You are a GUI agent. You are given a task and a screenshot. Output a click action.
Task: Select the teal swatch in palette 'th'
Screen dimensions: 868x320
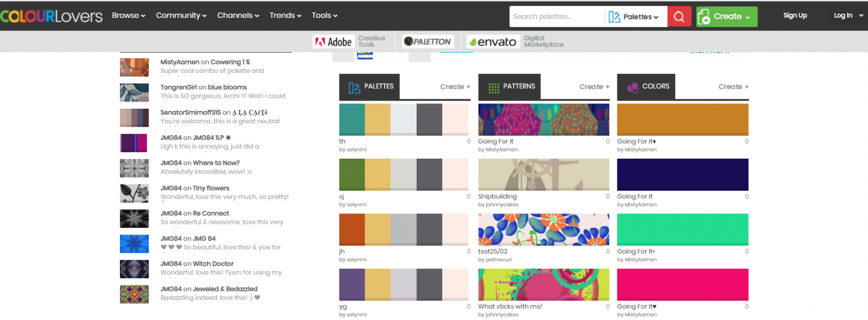click(352, 119)
